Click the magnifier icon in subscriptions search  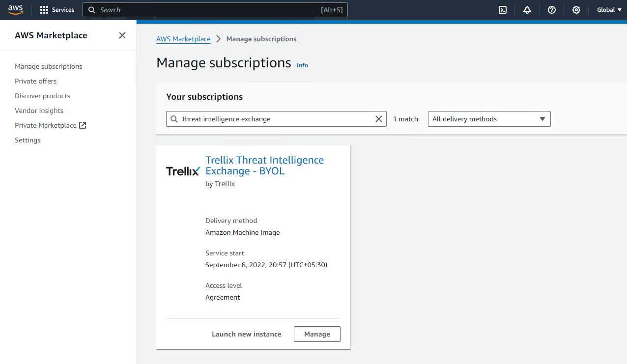click(x=174, y=119)
